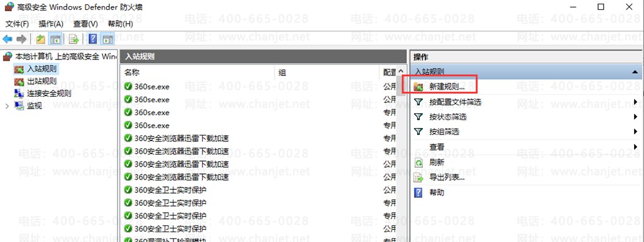Expand the 监视 tree node chevron
The image size is (644, 242).
coord(7,106)
